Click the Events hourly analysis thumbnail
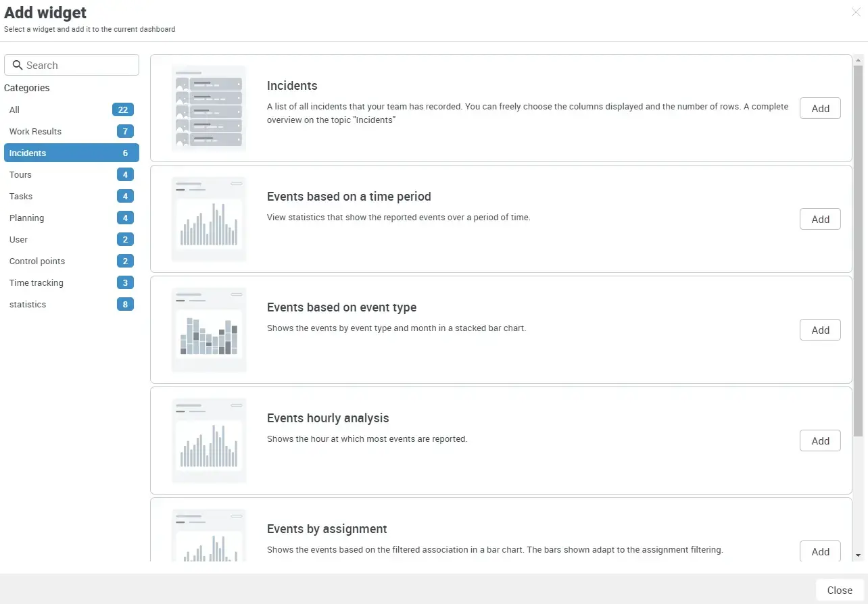 (208, 440)
